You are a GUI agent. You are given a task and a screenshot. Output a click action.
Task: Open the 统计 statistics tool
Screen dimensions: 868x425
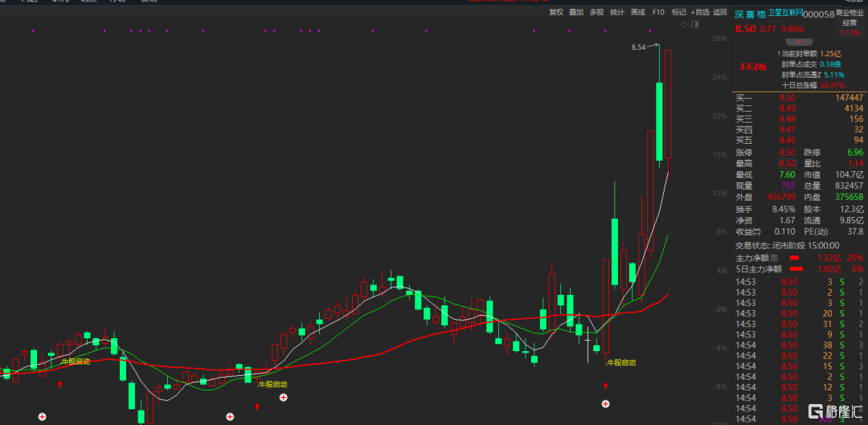coord(617,12)
